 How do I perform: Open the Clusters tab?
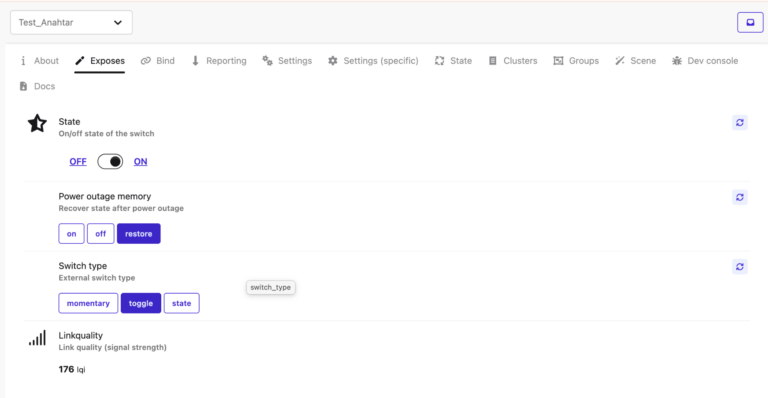513,61
